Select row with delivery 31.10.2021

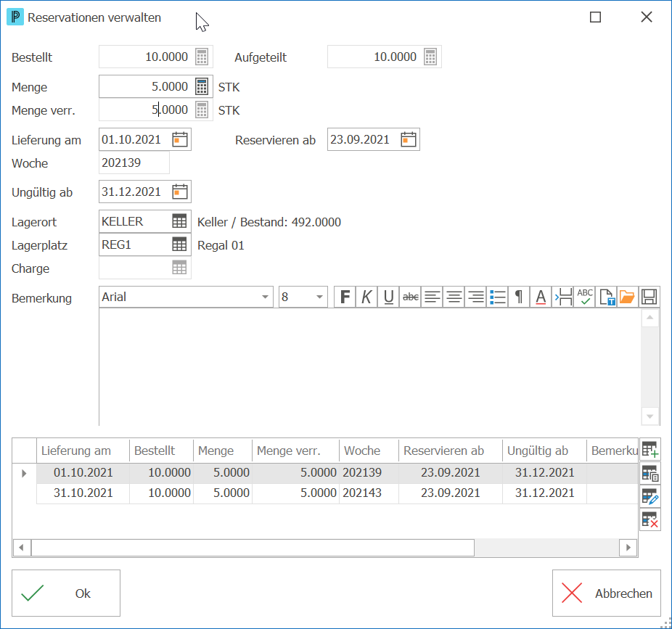coord(337,493)
